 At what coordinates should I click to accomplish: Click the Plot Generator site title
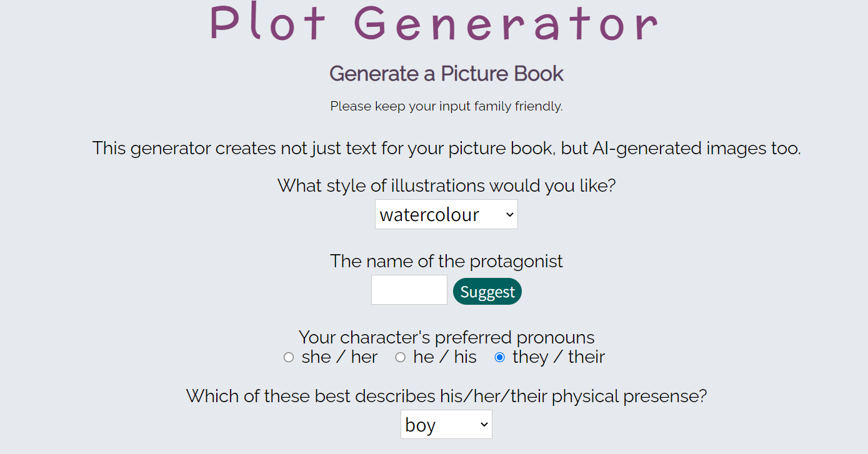(434, 24)
